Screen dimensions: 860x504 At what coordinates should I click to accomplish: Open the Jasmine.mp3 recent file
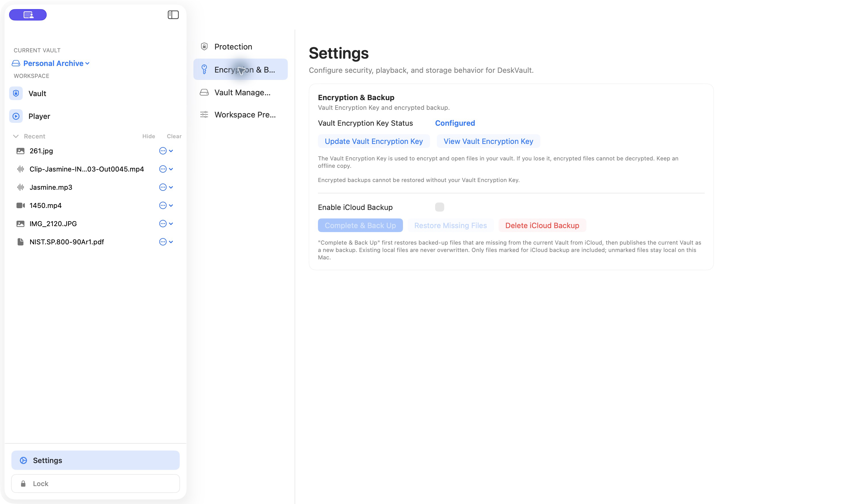pos(51,187)
